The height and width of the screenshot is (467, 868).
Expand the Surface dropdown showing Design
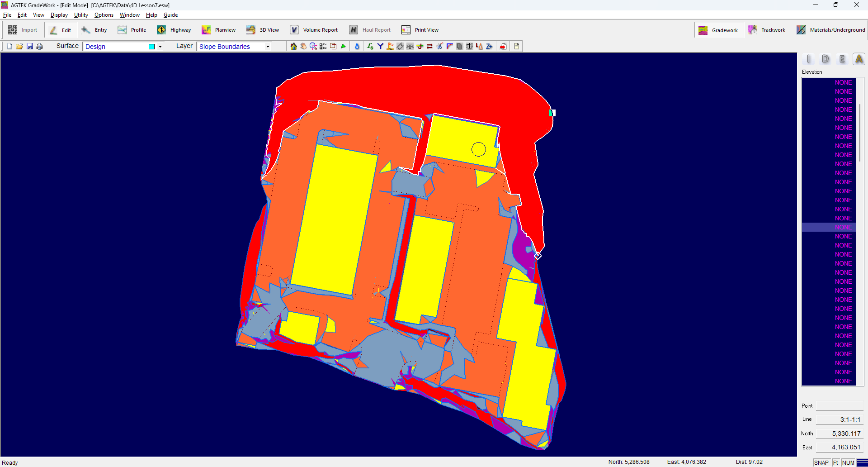tap(160, 47)
